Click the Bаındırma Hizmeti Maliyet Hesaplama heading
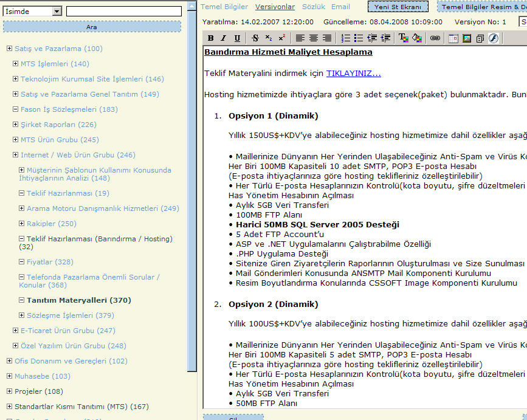527x420 pixels. tap(288, 52)
